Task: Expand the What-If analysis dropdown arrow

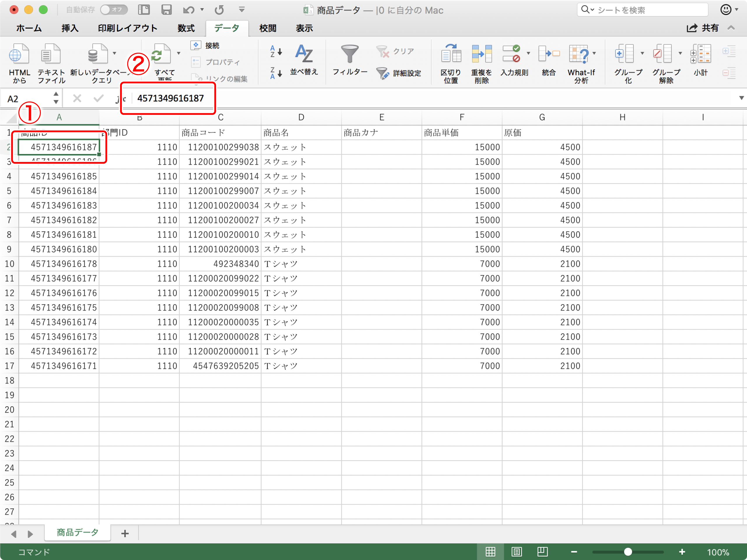Action: coord(594,53)
